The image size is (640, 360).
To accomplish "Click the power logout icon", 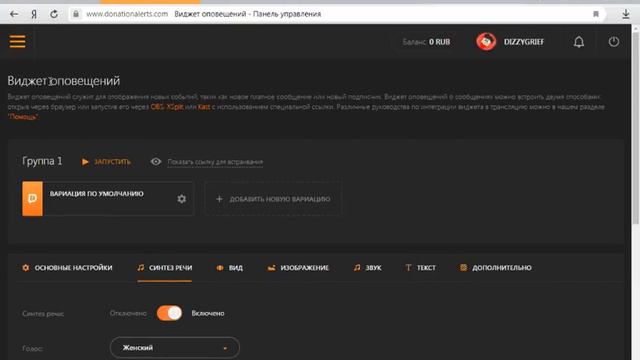I will 614,42.
